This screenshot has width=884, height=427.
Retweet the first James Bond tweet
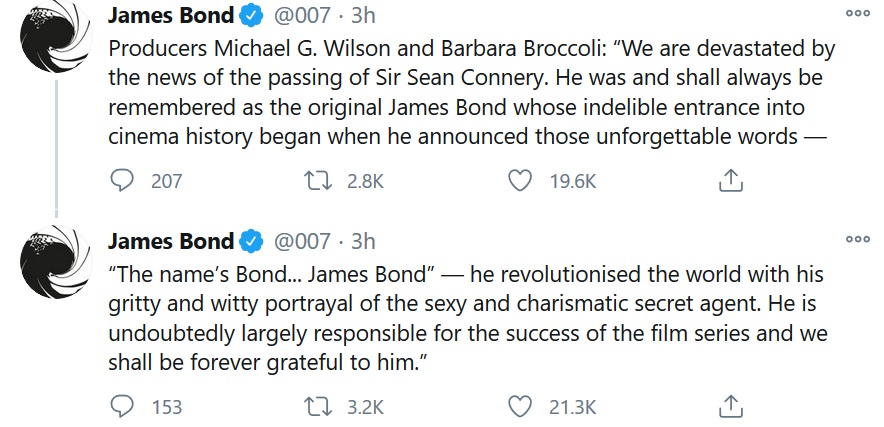[317, 181]
